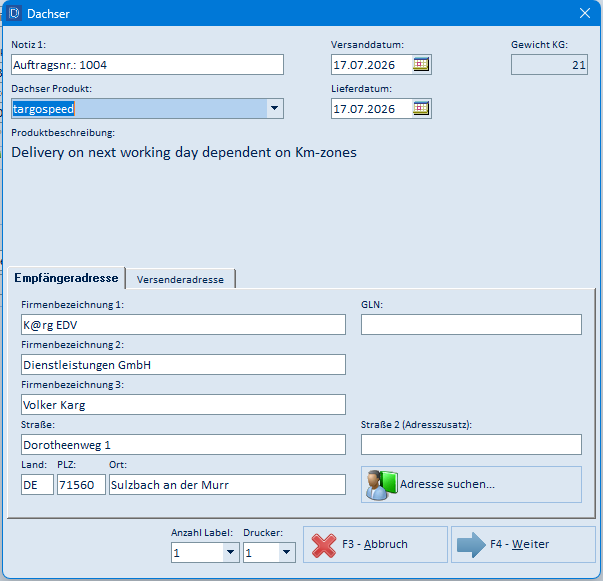Open the Versanddatum calendar picker
Image resolution: width=603 pixels, height=581 pixels.
[x=421, y=64]
